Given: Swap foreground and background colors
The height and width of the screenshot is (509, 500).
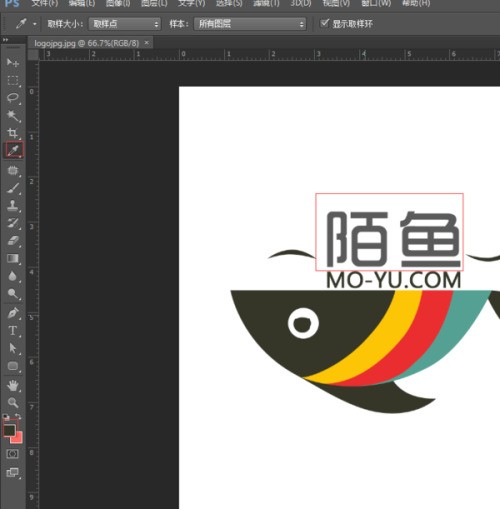Looking at the screenshot, I should coord(18,416).
